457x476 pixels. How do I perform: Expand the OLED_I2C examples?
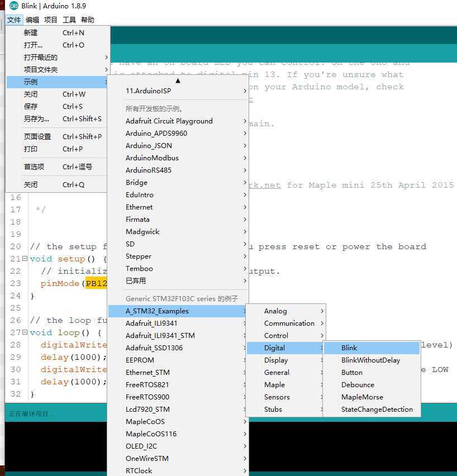(178, 446)
